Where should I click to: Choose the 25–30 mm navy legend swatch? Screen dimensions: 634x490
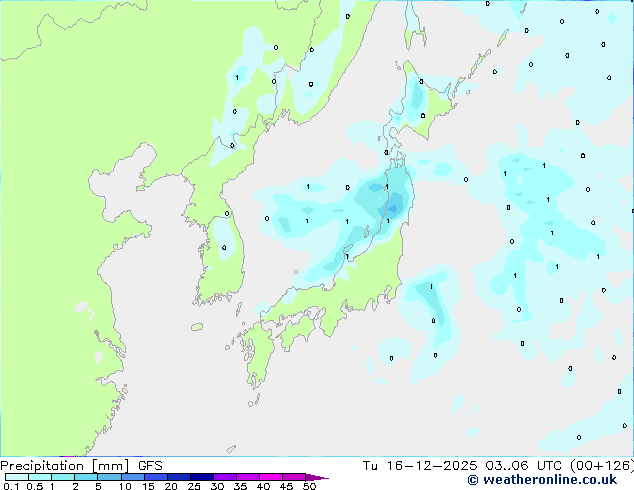pyautogui.click(x=201, y=477)
